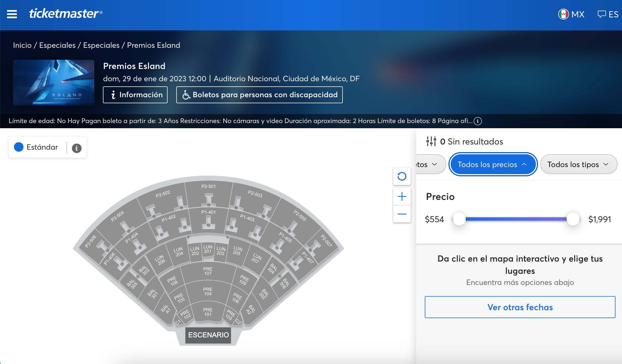Collapse the Todos los precios dropdown
The image size is (622, 364).
pyautogui.click(x=493, y=164)
